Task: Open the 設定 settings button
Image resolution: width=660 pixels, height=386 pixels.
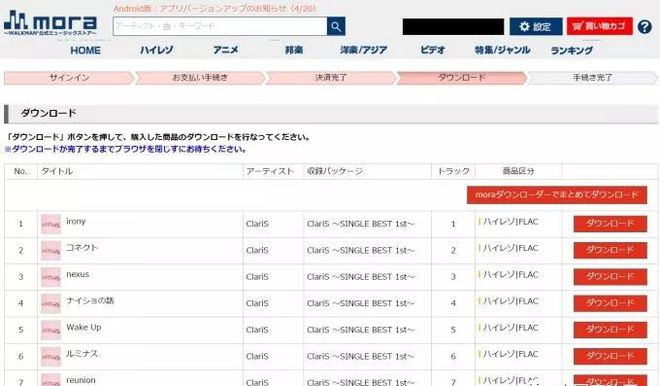Action: (x=536, y=27)
